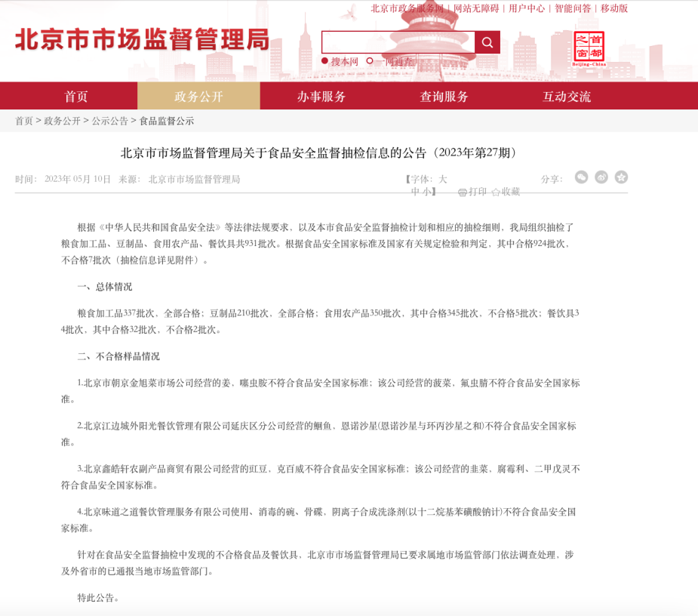
Task: Click the printer icon beside 打印
Action: (462, 192)
